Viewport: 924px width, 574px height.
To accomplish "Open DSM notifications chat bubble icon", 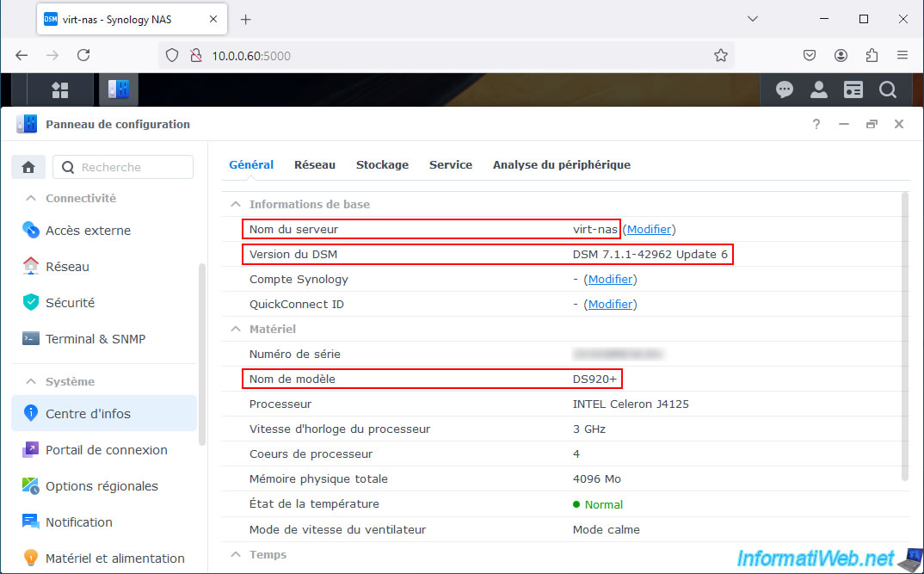I will click(x=785, y=89).
